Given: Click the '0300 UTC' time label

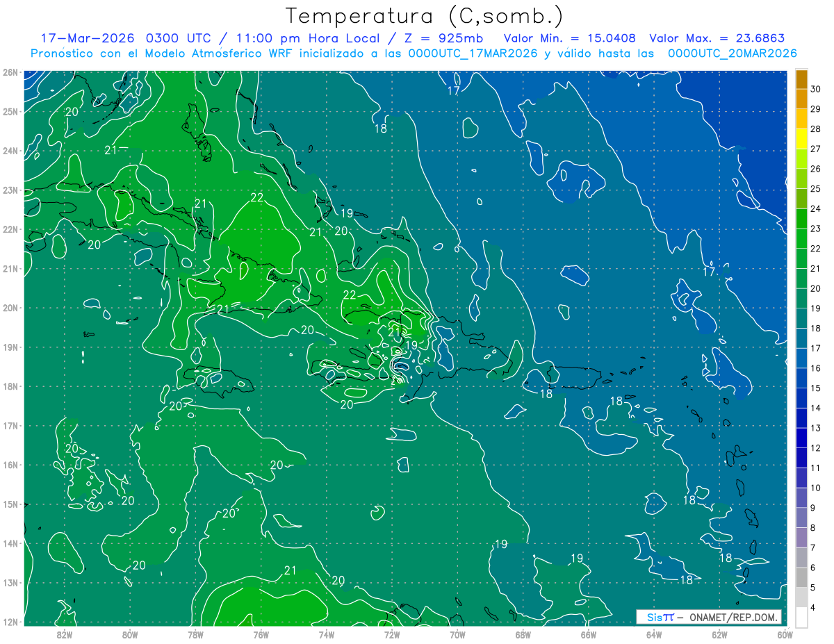Looking at the screenshot, I should pyautogui.click(x=179, y=38).
